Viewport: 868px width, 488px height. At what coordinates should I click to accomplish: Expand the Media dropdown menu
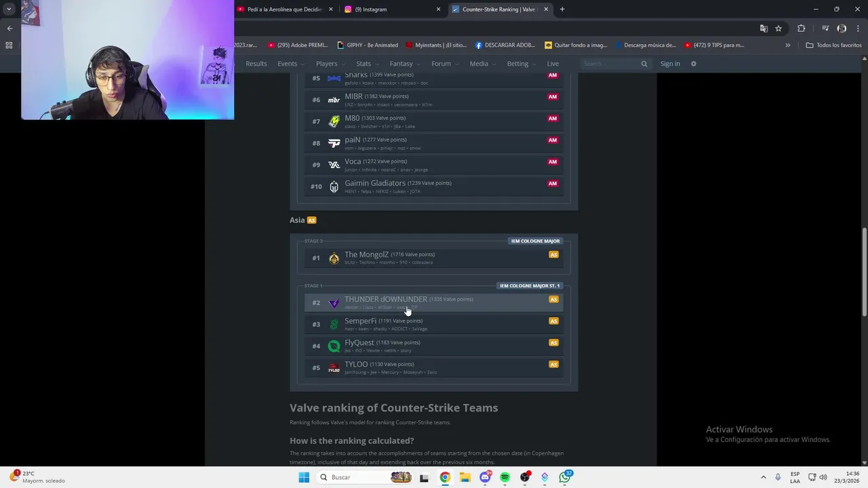[x=482, y=64]
